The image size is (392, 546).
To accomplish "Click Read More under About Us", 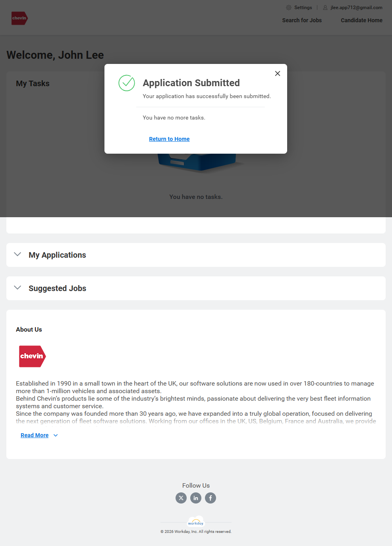I will coord(35,435).
